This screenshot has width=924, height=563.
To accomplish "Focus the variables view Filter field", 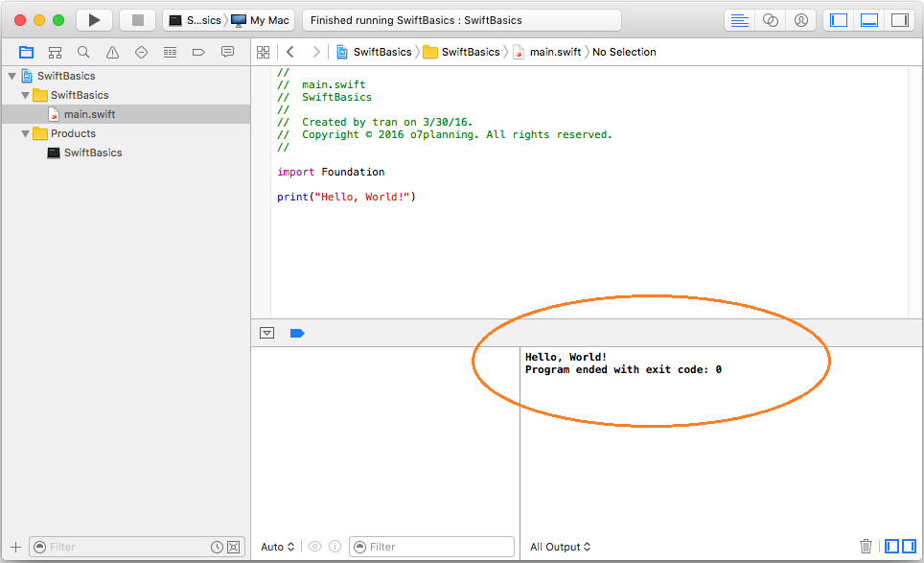I will 432,547.
